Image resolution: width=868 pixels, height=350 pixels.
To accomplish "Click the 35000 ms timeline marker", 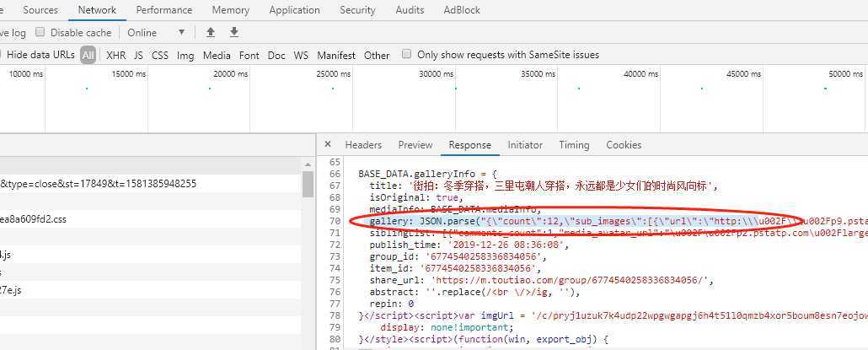I will (x=538, y=73).
